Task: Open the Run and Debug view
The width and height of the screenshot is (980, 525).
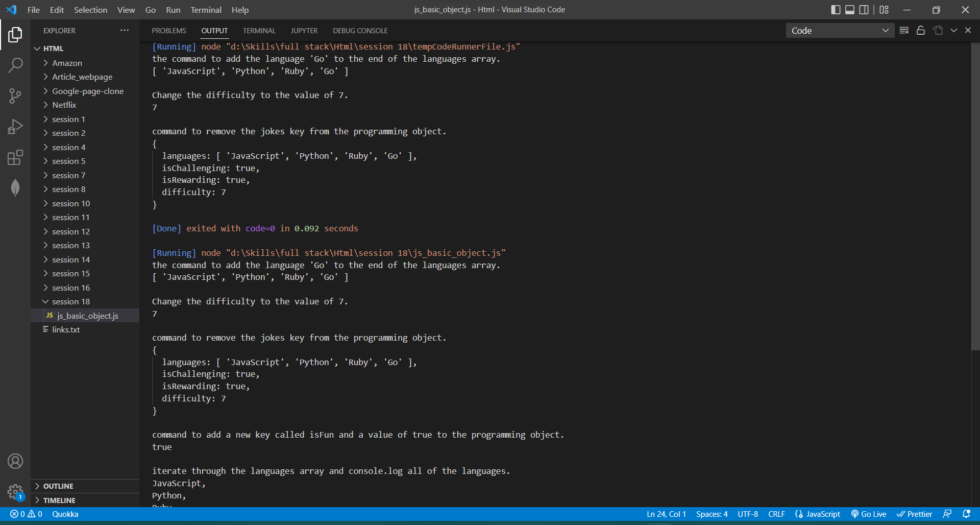Action: [x=15, y=127]
